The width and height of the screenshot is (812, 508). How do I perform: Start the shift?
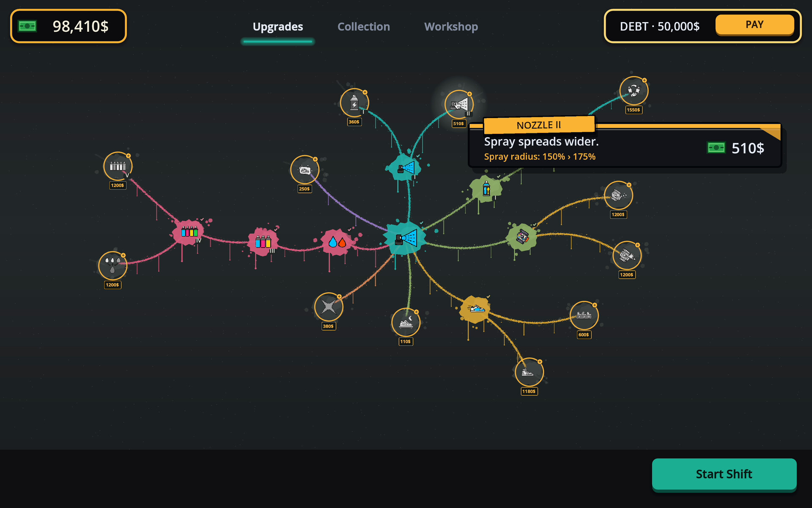tap(724, 474)
